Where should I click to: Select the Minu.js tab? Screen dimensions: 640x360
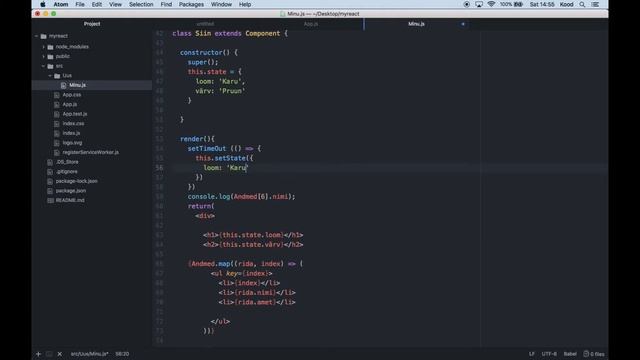pos(416,24)
